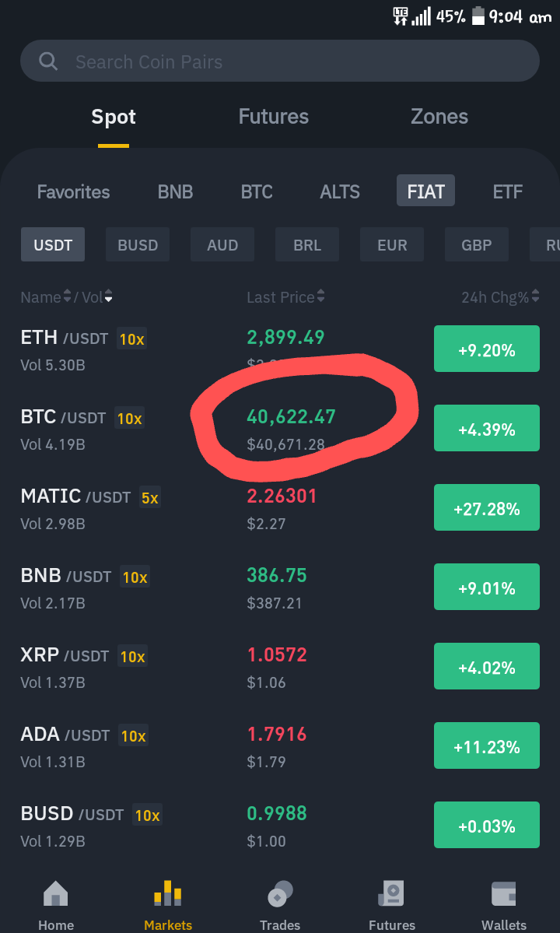Sort by Name arrows icon

[x=67, y=296]
